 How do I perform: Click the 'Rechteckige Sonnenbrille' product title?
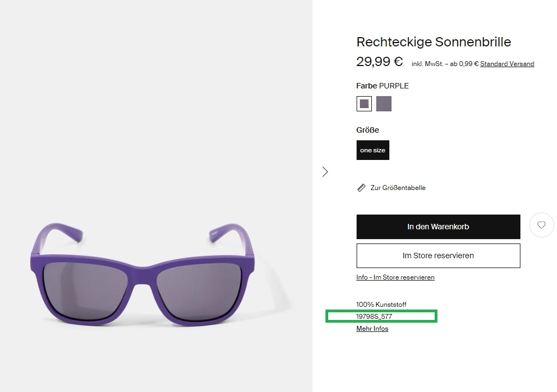pyautogui.click(x=434, y=42)
